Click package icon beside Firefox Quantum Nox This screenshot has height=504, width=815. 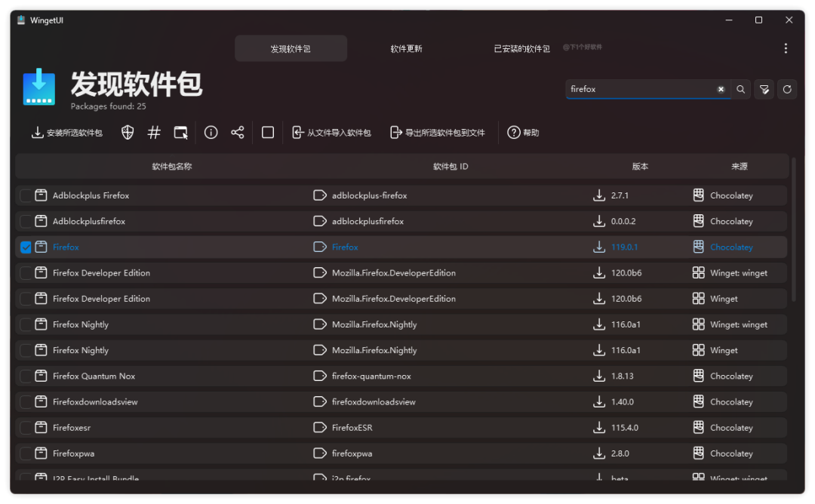pos(41,376)
